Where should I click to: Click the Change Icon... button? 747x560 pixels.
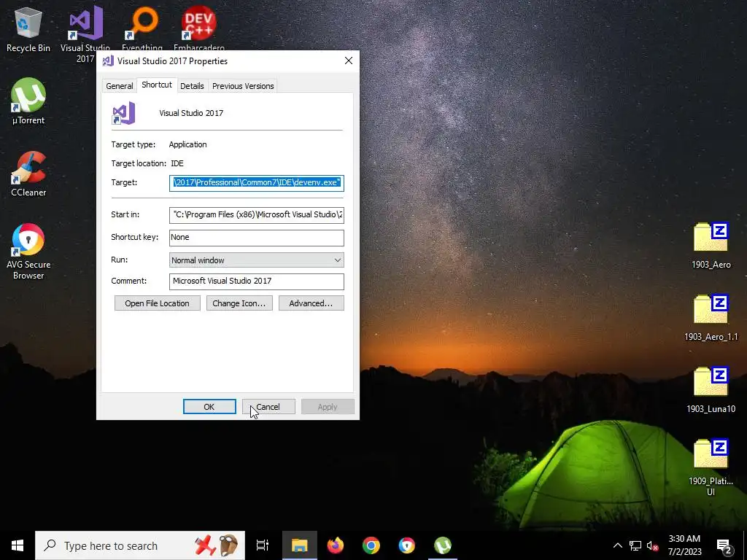(x=239, y=303)
